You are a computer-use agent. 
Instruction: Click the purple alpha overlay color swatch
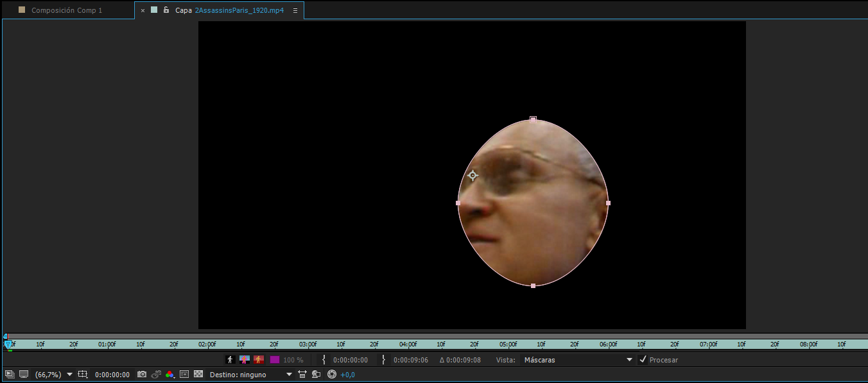pyautogui.click(x=275, y=360)
